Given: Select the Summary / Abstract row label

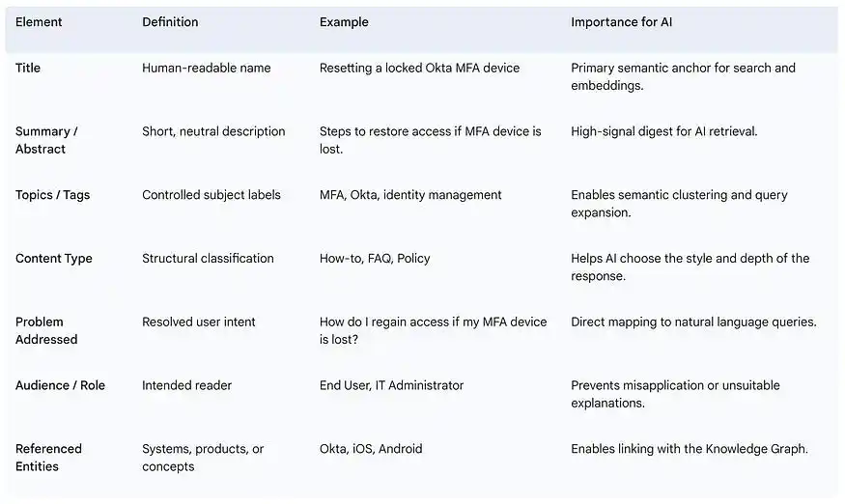Looking at the screenshot, I should coord(46,140).
